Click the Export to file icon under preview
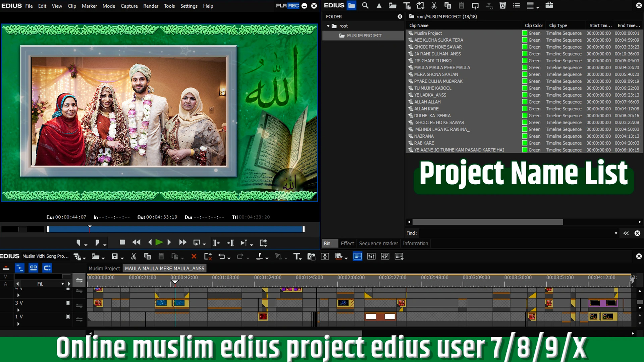 tap(263, 243)
